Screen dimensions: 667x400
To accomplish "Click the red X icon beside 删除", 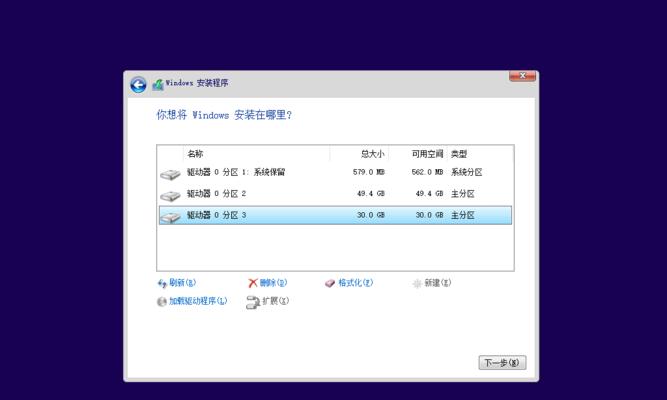I will tap(253, 283).
